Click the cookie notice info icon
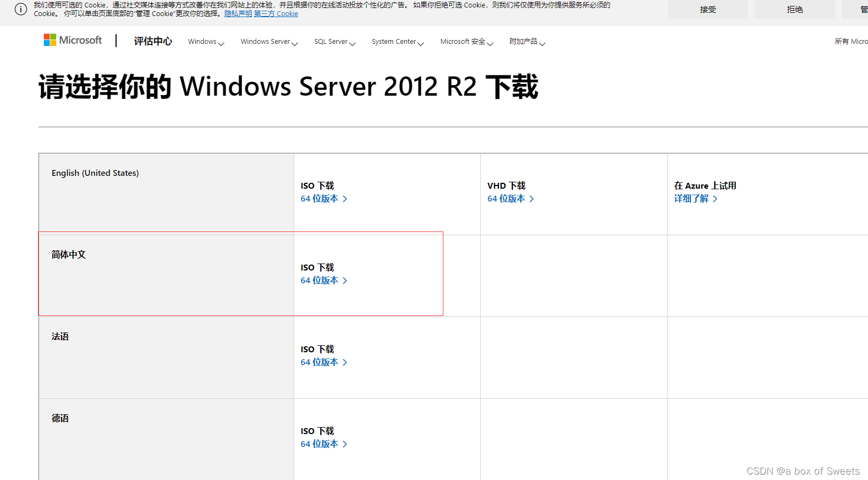 pos(21,9)
